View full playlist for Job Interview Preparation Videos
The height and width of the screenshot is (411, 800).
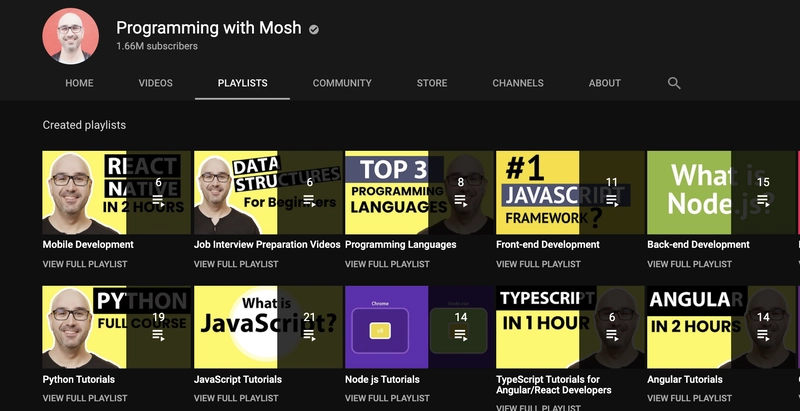click(x=236, y=264)
